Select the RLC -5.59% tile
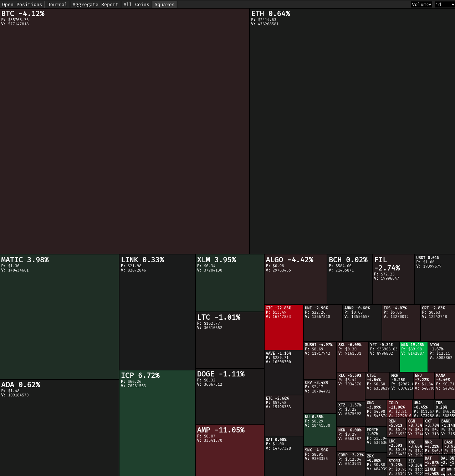The height and width of the screenshot is (476, 455). pyautogui.click(x=351, y=387)
